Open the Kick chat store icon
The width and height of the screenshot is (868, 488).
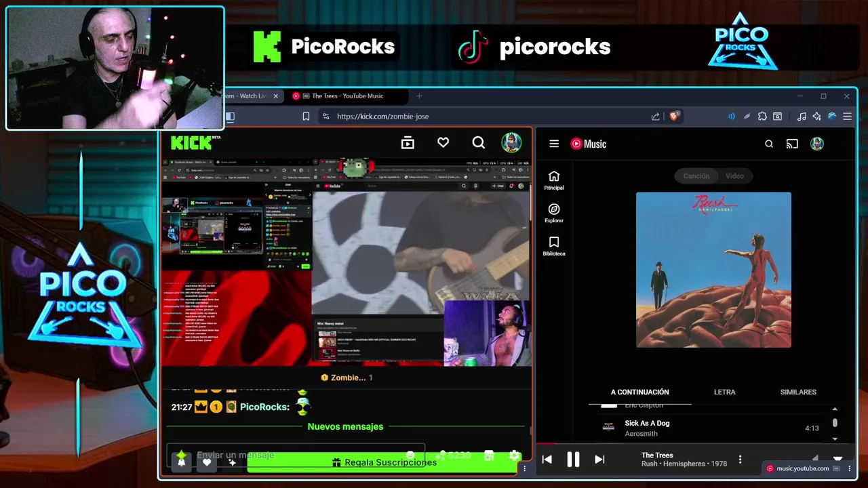pos(489,455)
